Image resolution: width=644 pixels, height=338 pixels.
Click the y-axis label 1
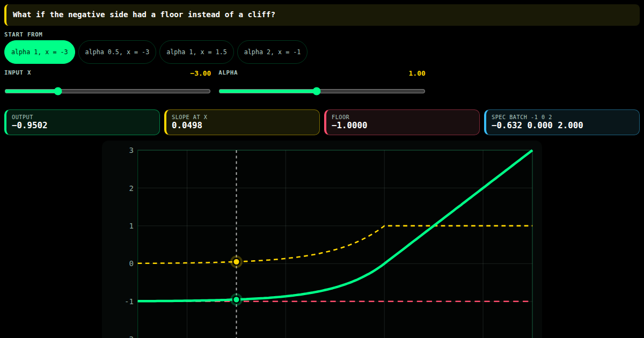(x=131, y=226)
